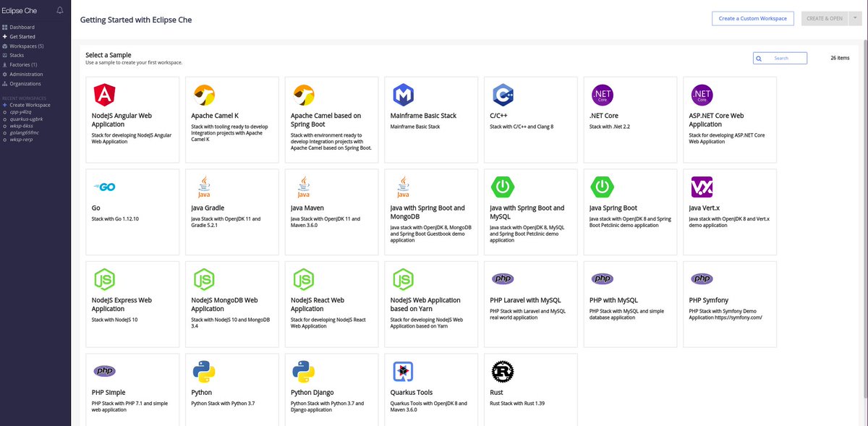Click the Stacks icon in sidebar
The width and height of the screenshot is (868, 426).
point(5,56)
